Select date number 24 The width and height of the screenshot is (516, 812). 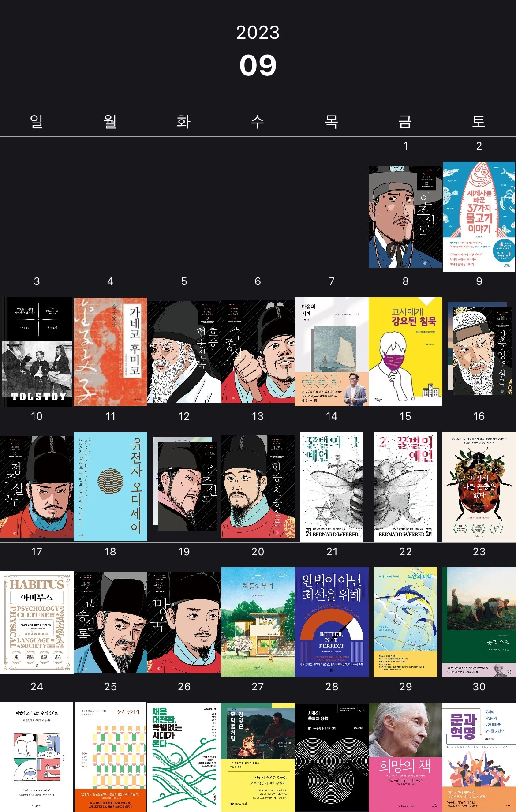(37, 687)
